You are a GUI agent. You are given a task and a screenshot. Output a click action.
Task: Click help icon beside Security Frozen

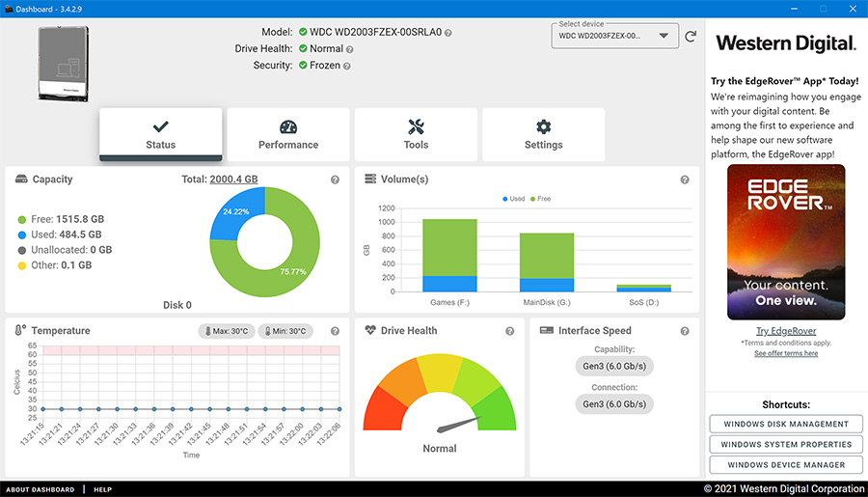coord(347,66)
